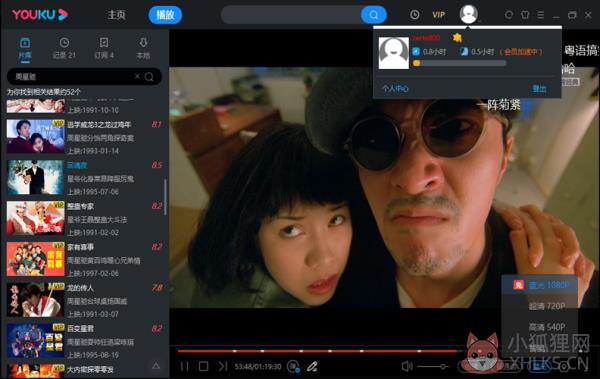Screen dimensions: 600x379
Task: Click the level progress bar in profile popup
Action: coord(459,63)
